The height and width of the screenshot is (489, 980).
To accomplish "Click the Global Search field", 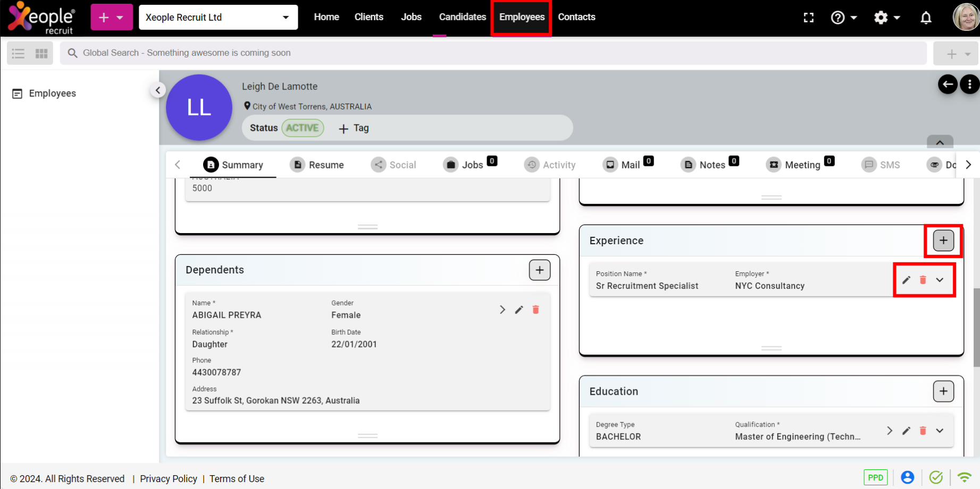I will 493,53.
